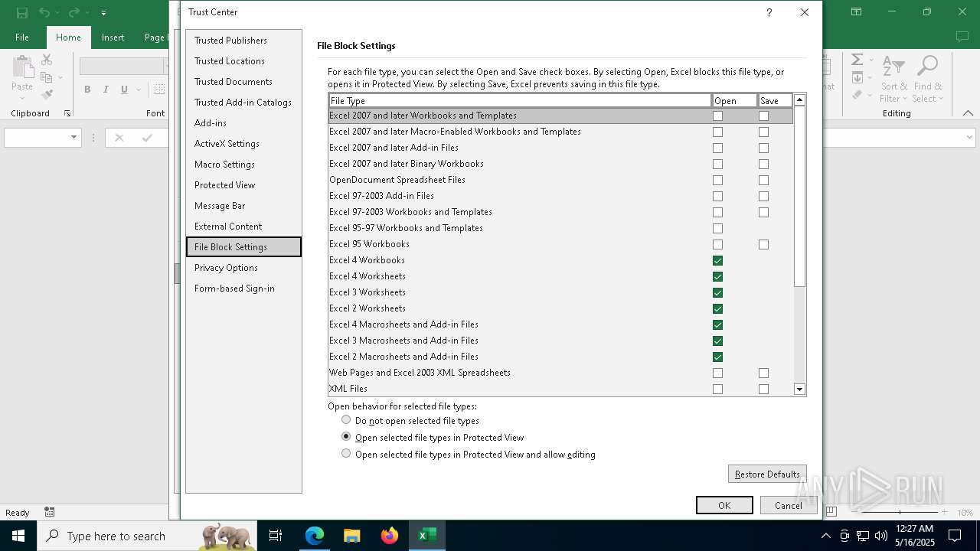Open Find & Select magnifier tool
Image resolution: width=980 pixels, height=551 pixels.
coord(928,80)
